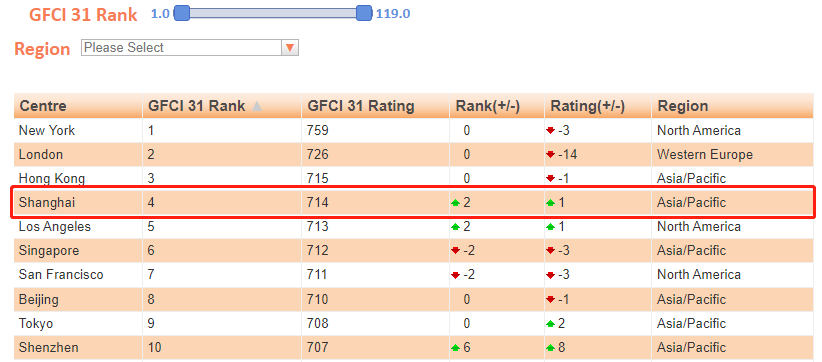Image resolution: width=822 pixels, height=362 pixels.
Task: Click the red down arrow in New York's Rating(+/-)
Action: pos(550,130)
